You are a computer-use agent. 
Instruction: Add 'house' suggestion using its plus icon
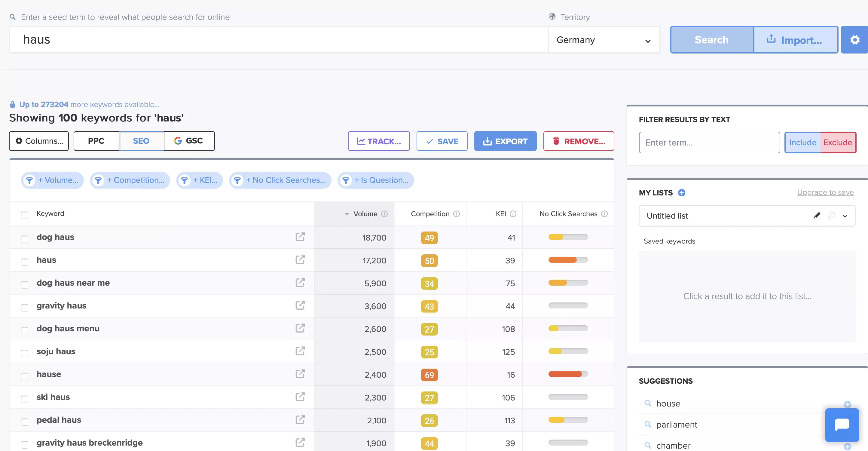click(x=848, y=404)
